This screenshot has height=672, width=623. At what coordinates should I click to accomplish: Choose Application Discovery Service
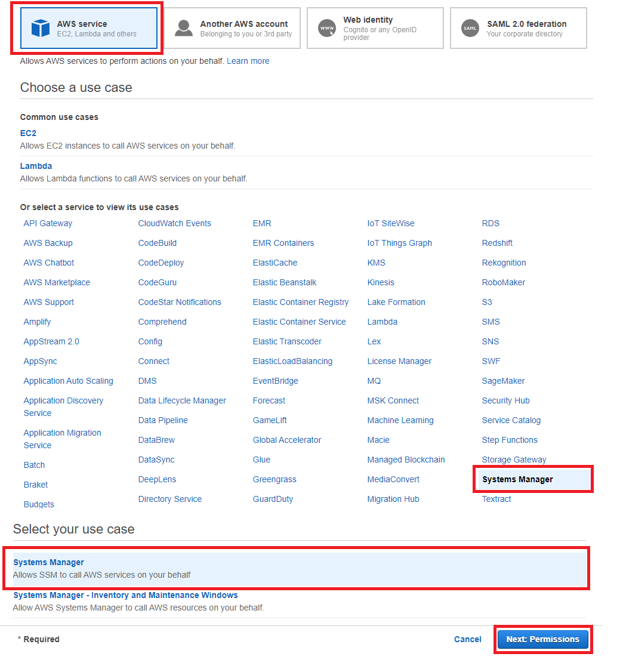pos(63,407)
